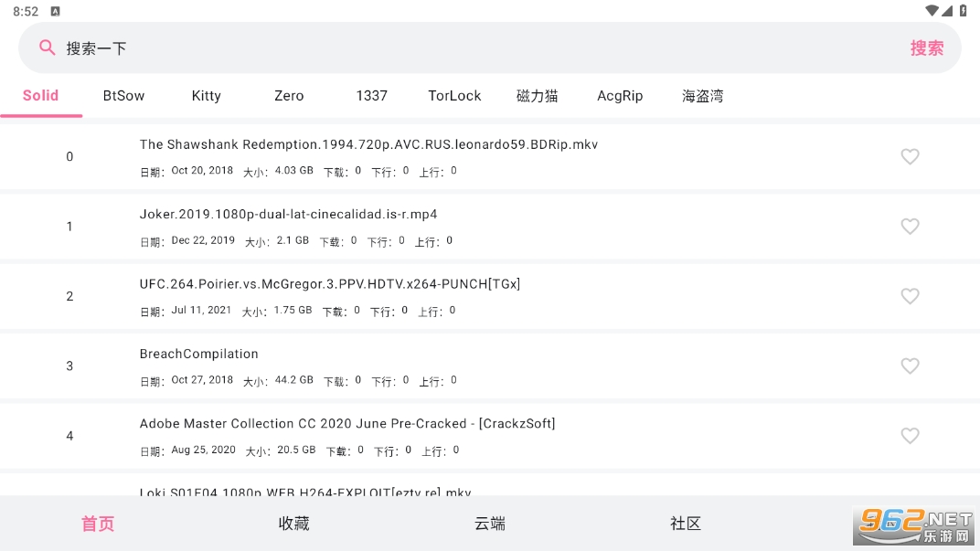Favorite The Shawshank Redemption with heart icon
This screenshot has height=551, width=980.
point(909,157)
